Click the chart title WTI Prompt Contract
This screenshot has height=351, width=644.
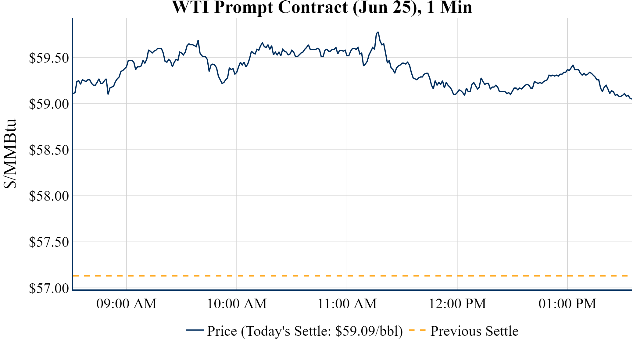(x=322, y=7)
